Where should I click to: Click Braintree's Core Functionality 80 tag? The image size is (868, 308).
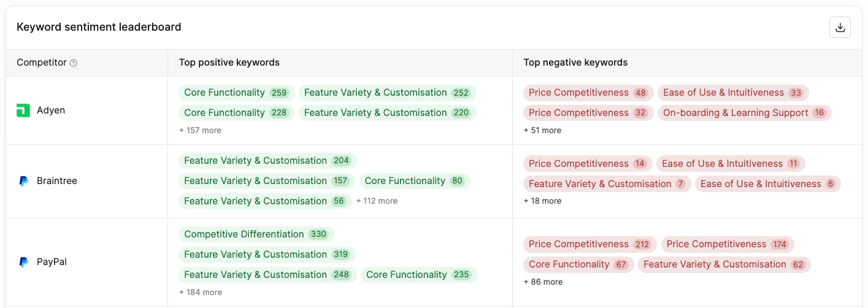[415, 181]
